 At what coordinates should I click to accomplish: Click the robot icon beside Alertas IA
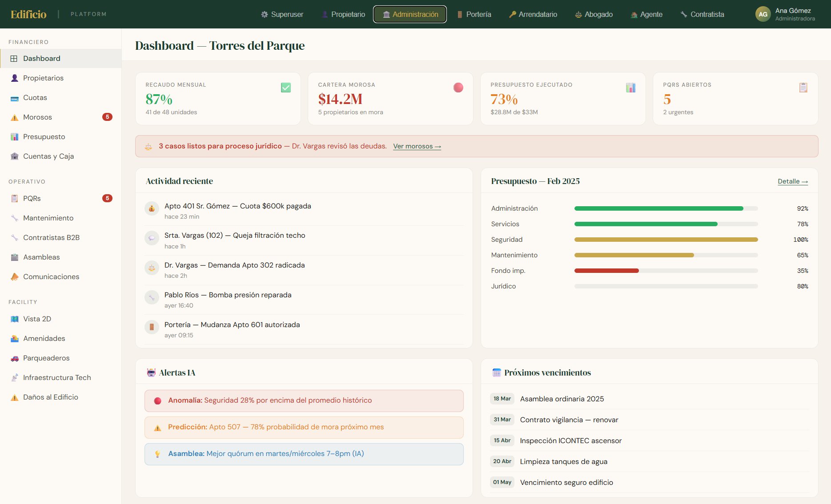pos(151,373)
